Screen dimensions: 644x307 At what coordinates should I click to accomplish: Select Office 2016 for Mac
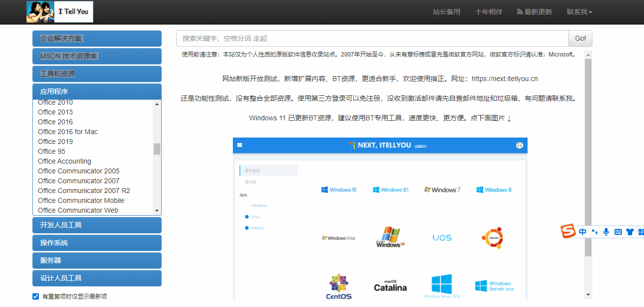[x=68, y=132]
